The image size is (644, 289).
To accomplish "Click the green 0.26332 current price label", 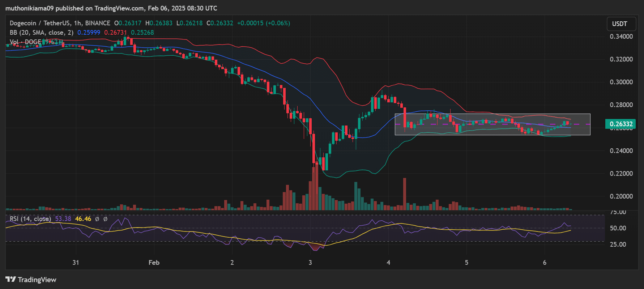I will 621,124.
